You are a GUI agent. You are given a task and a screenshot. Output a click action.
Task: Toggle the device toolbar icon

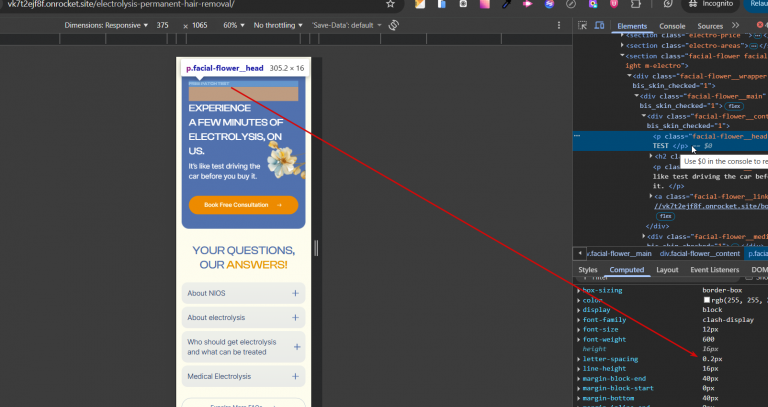tap(599, 25)
